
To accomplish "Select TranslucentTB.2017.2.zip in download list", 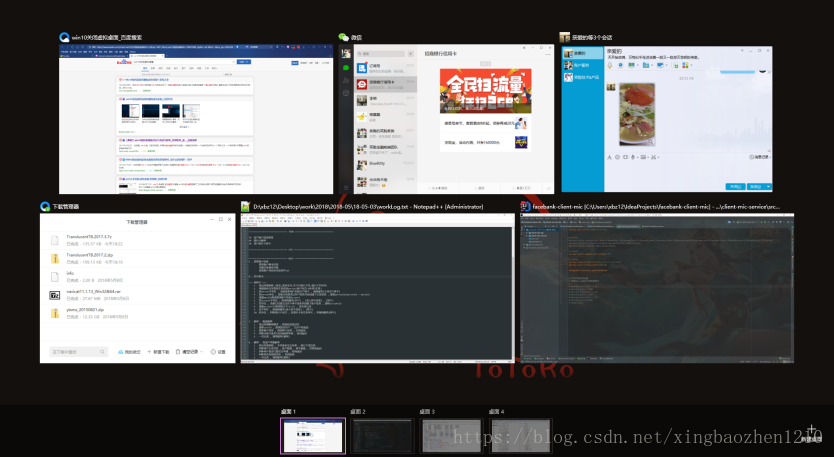I will tap(138, 259).
